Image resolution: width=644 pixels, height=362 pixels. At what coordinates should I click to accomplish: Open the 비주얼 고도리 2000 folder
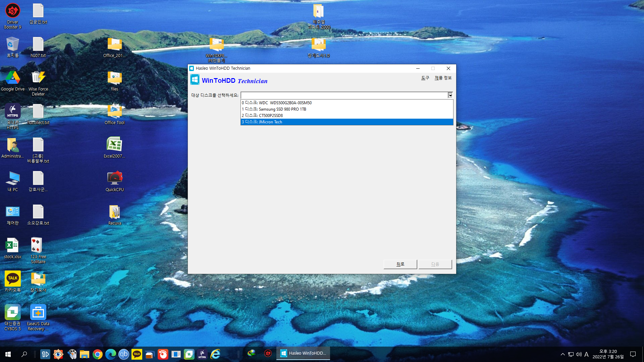click(319, 16)
